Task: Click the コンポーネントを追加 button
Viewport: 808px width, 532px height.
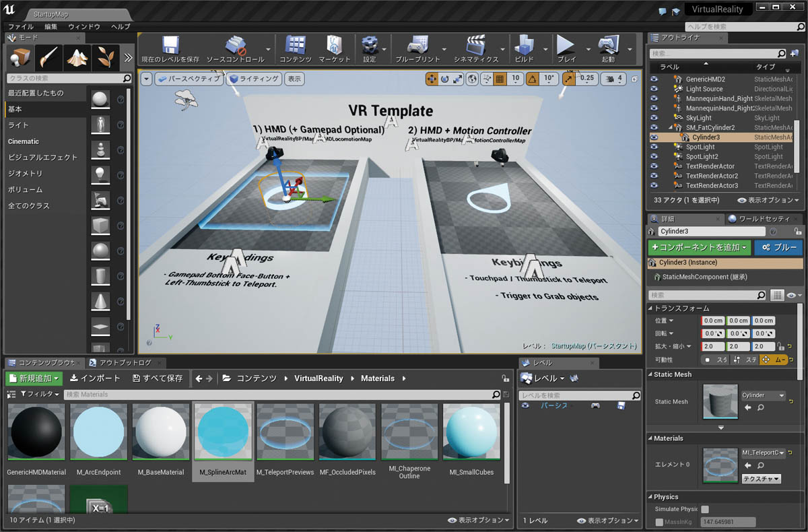Action: pos(699,248)
